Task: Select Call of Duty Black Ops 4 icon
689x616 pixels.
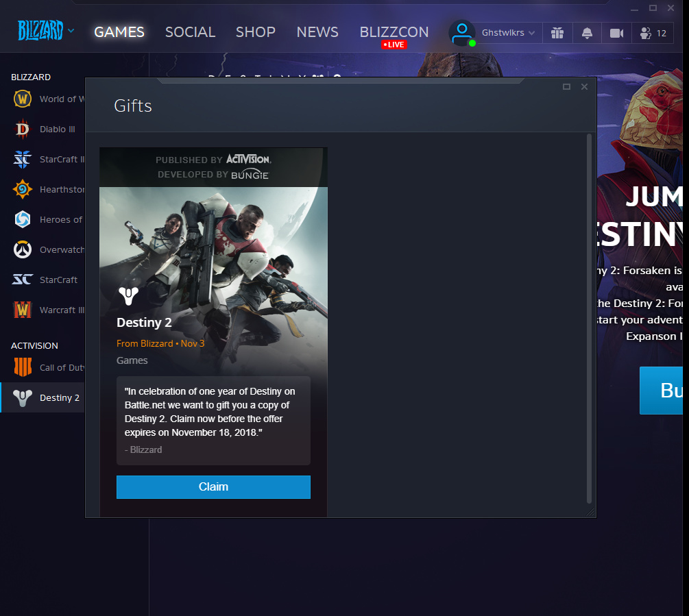Action: click(23, 367)
